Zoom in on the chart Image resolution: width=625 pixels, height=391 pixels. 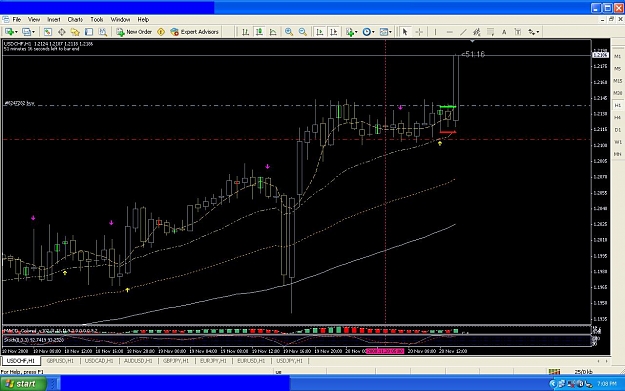point(289,32)
